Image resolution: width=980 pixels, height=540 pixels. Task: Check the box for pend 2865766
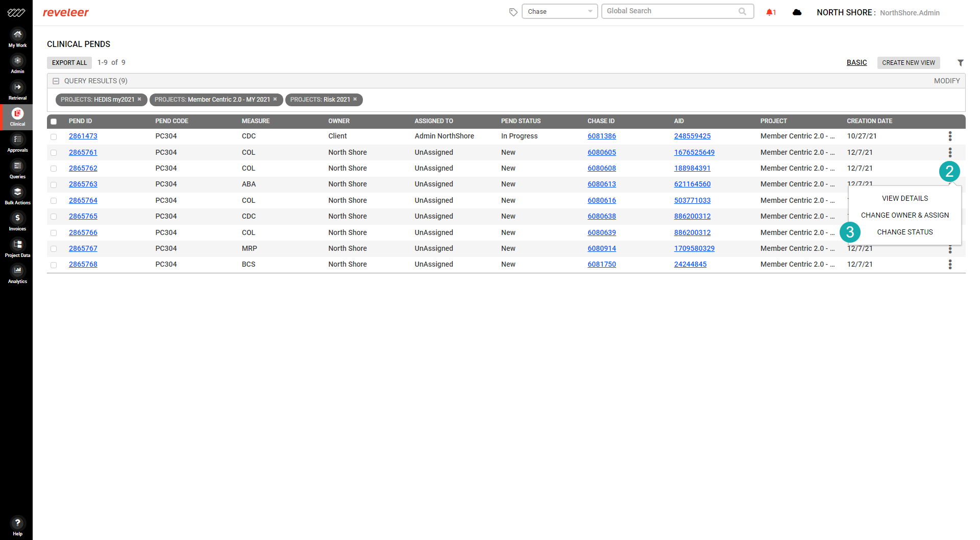tap(54, 233)
